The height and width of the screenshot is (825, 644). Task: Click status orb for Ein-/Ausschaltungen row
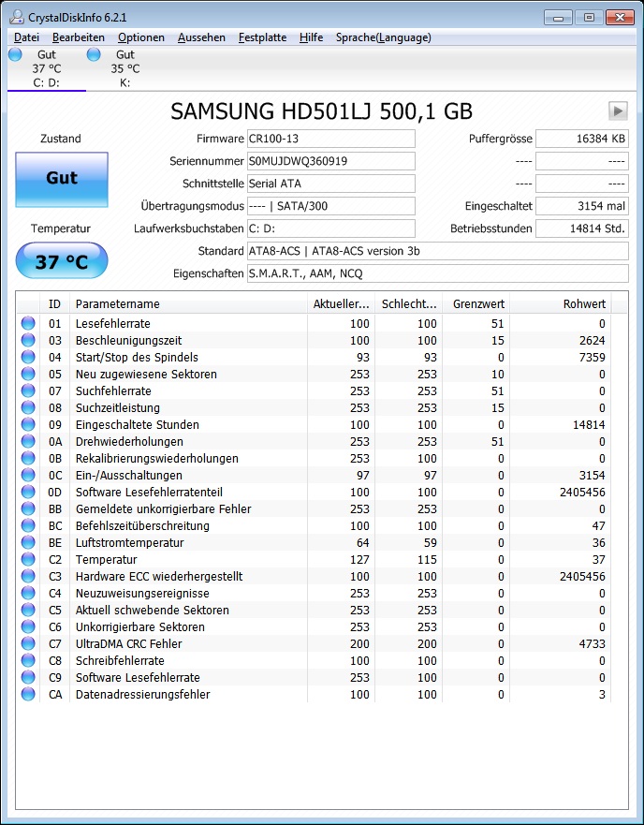click(28, 475)
